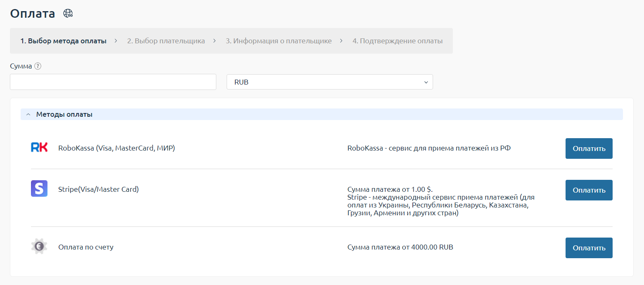Image resolution: width=644 pixels, height=285 pixels.
Task: Open step 3. Информация о плательщике
Action: 279,41
